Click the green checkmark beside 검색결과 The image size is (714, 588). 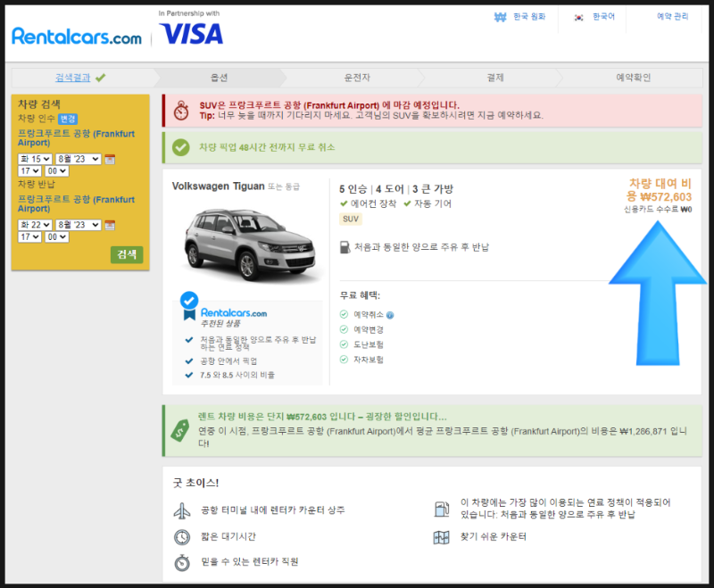point(101,78)
